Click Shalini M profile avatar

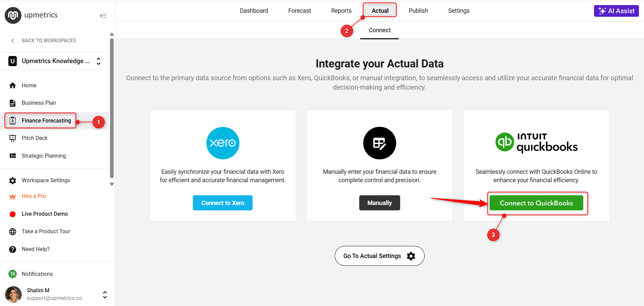pos(13,294)
